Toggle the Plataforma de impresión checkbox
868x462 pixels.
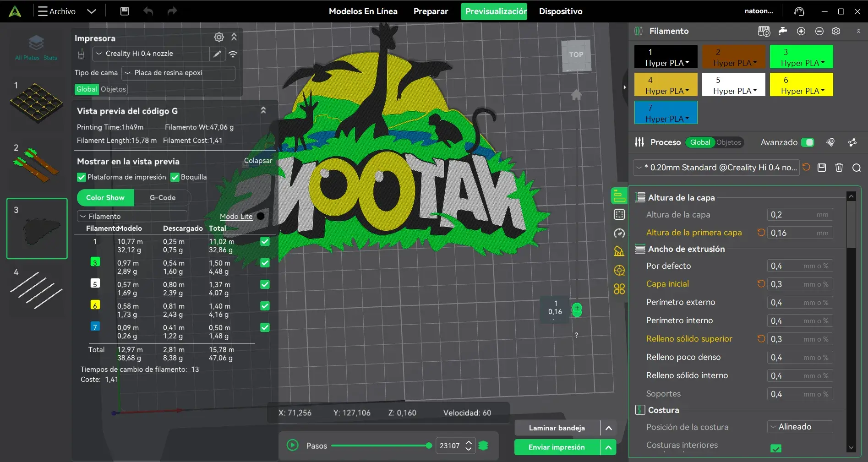pyautogui.click(x=82, y=177)
